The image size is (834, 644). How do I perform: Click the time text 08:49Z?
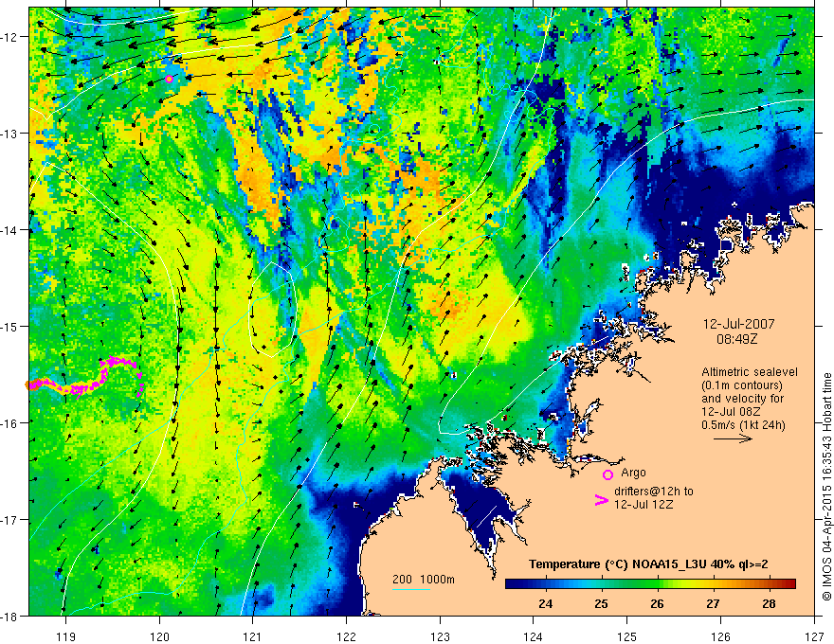736,338
